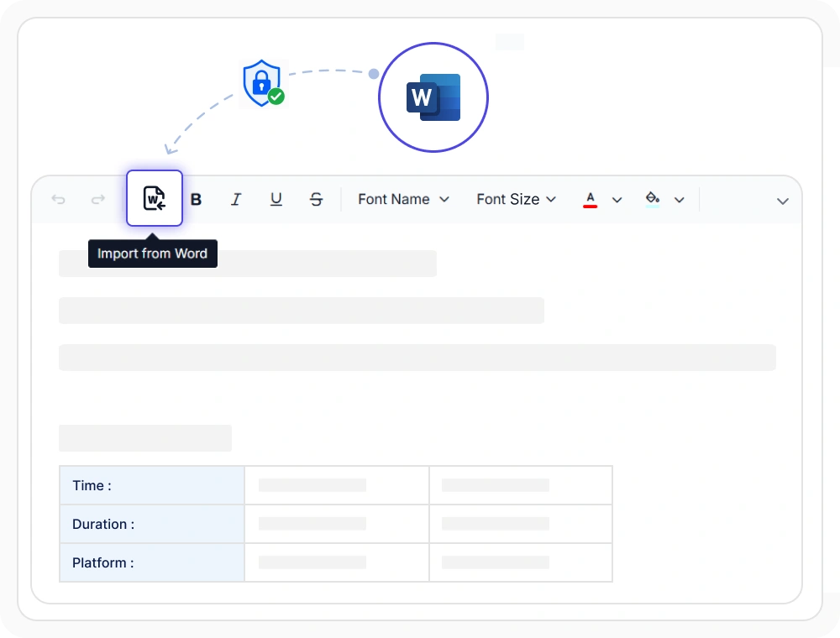Screen dimensions: 840x638
Task: Toggle Italic formatting
Action: point(236,200)
